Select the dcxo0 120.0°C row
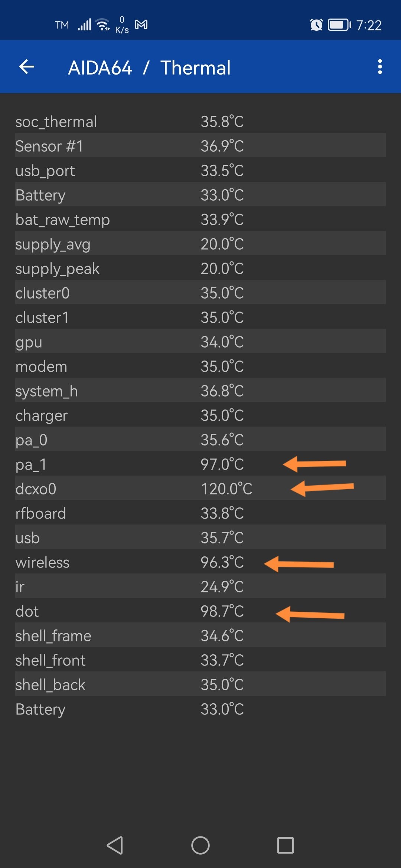The image size is (401, 868). coord(200,489)
